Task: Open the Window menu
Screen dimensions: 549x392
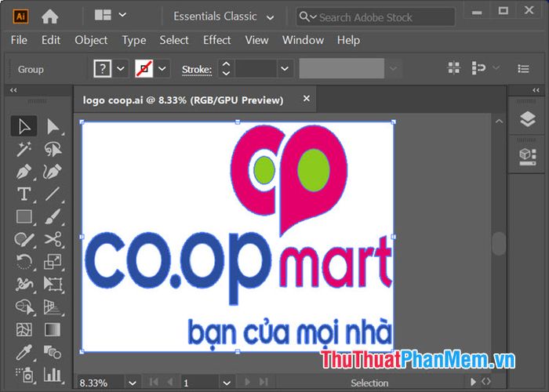Action: click(304, 40)
